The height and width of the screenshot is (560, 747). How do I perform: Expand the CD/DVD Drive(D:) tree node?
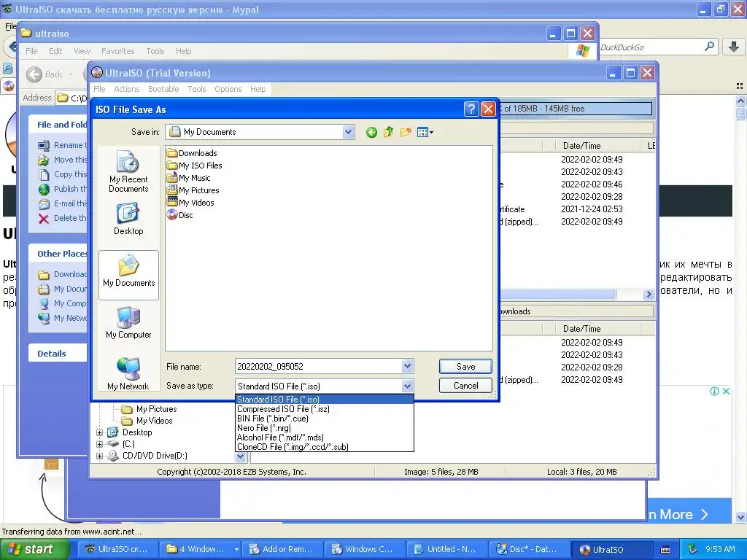click(x=99, y=456)
